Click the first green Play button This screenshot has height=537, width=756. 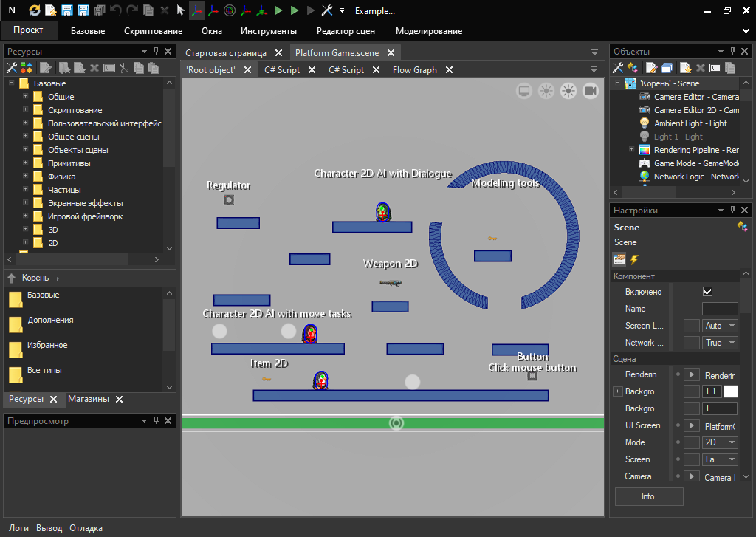click(278, 10)
